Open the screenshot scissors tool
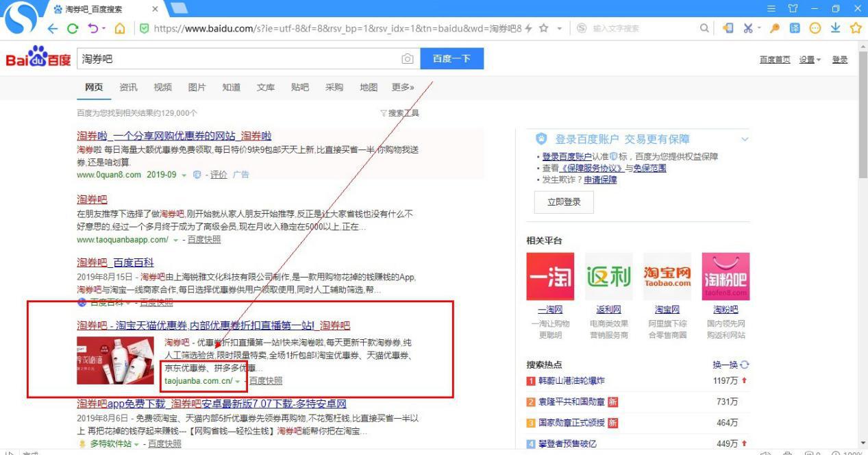The width and height of the screenshot is (868, 455). (x=747, y=28)
